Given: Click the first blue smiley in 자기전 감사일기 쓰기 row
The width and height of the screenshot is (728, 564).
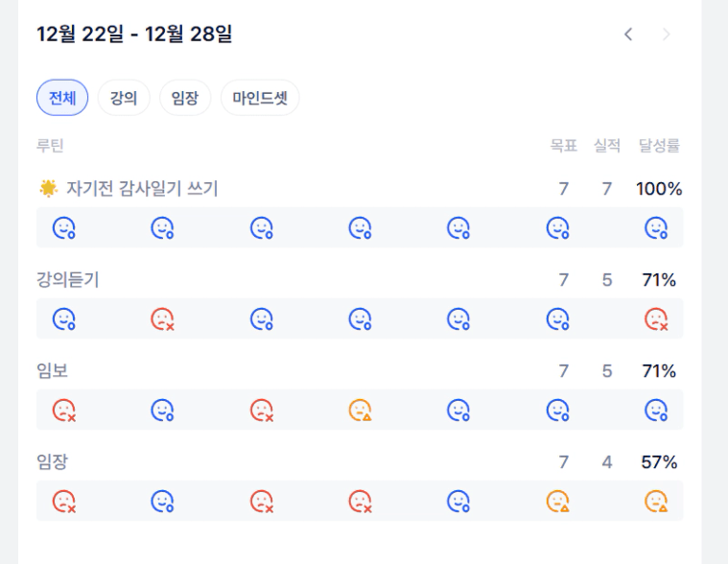Looking at the screenshot, I should click(x=64, y=228).
